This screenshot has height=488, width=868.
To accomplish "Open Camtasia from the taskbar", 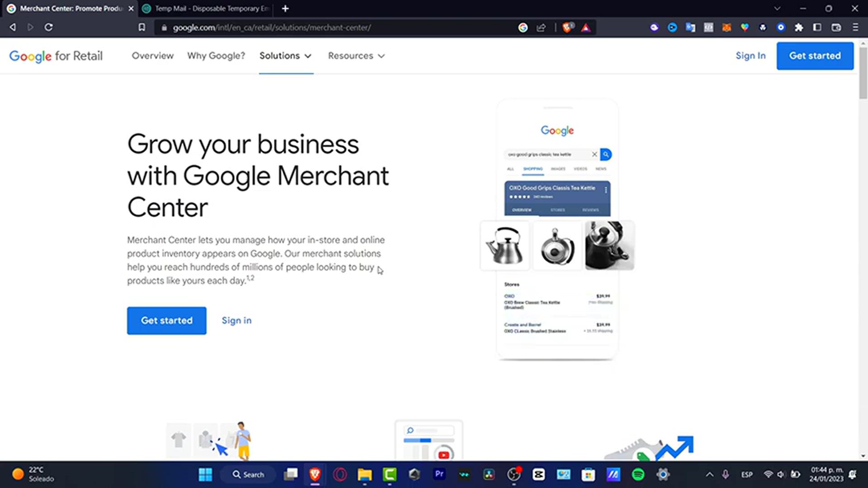I will [x=390, y=474].
